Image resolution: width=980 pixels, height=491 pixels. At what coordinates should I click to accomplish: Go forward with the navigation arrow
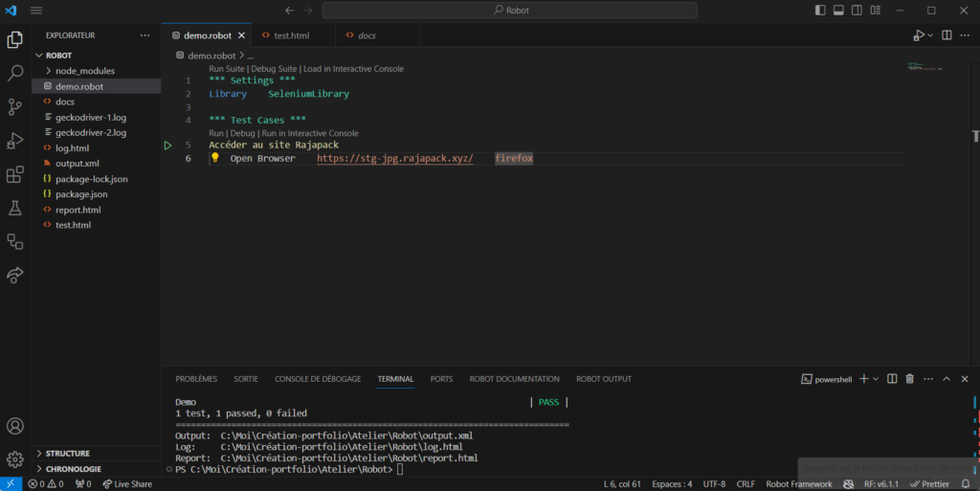tap(308, 10)
